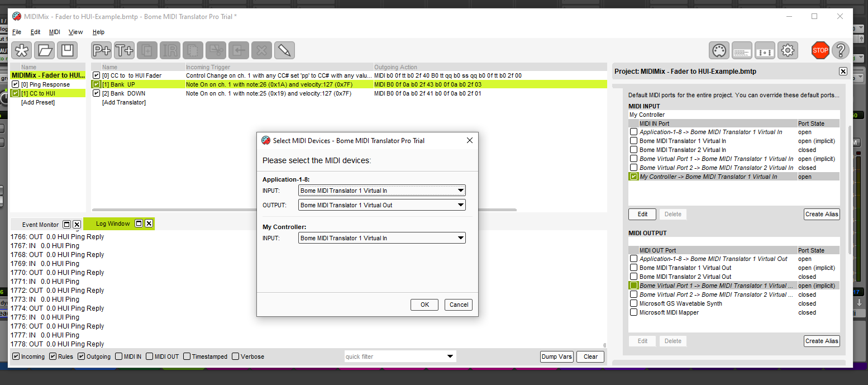Expand the My Controller INPUT dropdown
Screen dimensions: 868x385
382,238
